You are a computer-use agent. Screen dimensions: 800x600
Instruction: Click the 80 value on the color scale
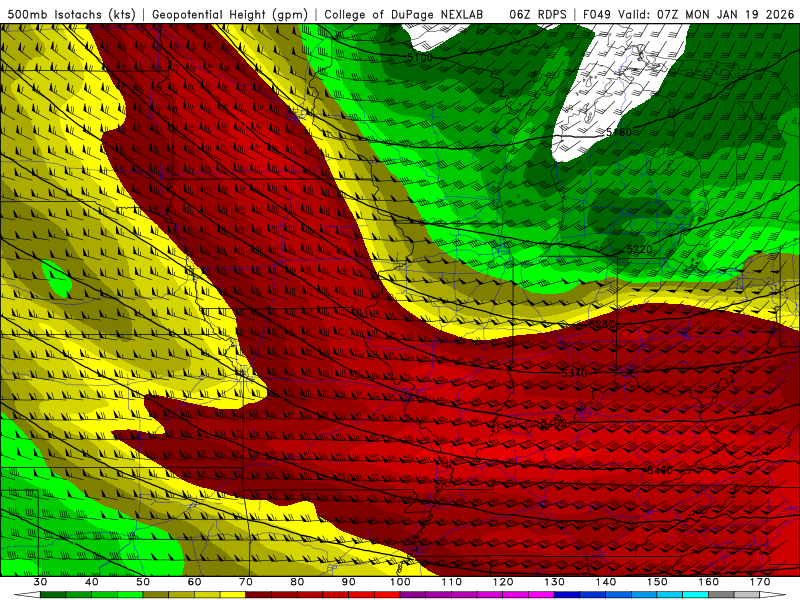coord(297,582)
